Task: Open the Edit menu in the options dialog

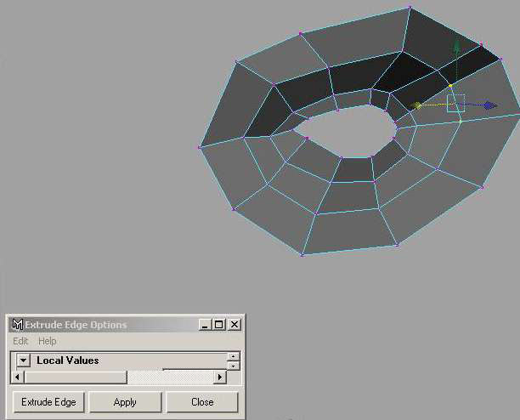Action: (x=20, y=341)
